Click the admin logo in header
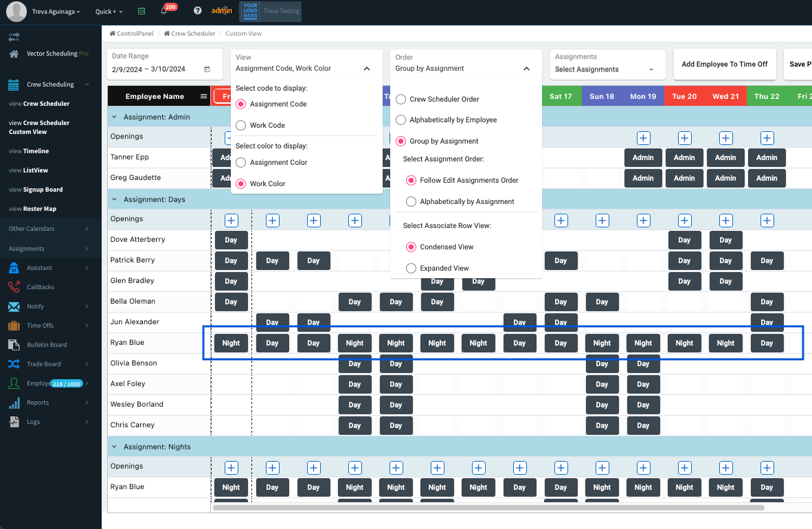This screenshot has height=529, width=812. [222, 11]
